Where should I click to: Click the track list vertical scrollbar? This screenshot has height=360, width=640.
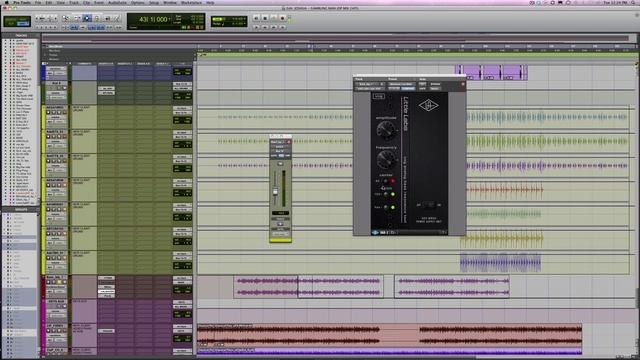pyautogui.click(x=40, y=122)
